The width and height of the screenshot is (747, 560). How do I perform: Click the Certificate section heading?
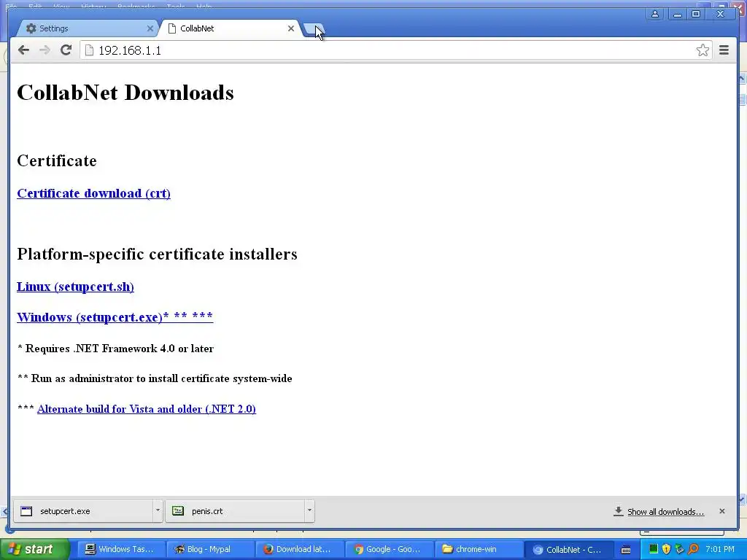click(x=57, y=160)
